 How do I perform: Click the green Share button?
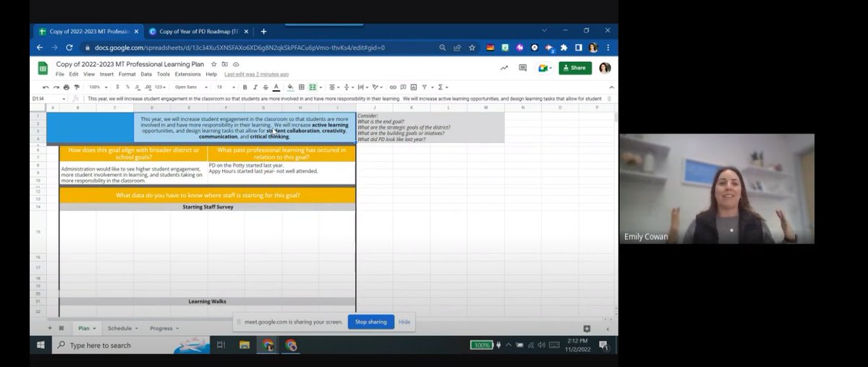point(574,68)
